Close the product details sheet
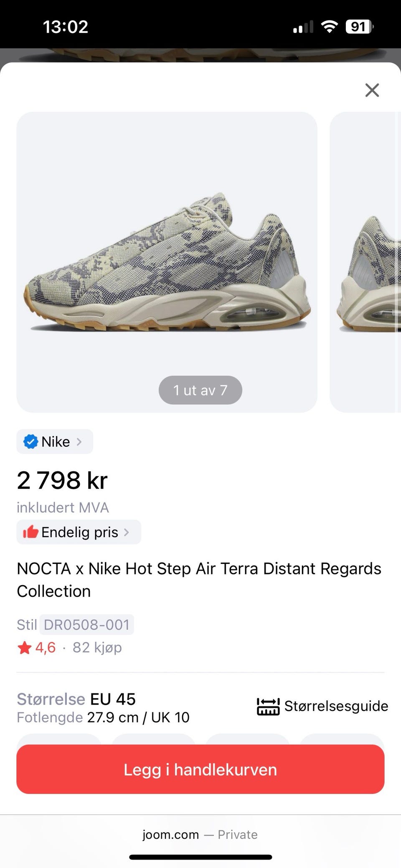401x868 pixels. coord(372,90)
